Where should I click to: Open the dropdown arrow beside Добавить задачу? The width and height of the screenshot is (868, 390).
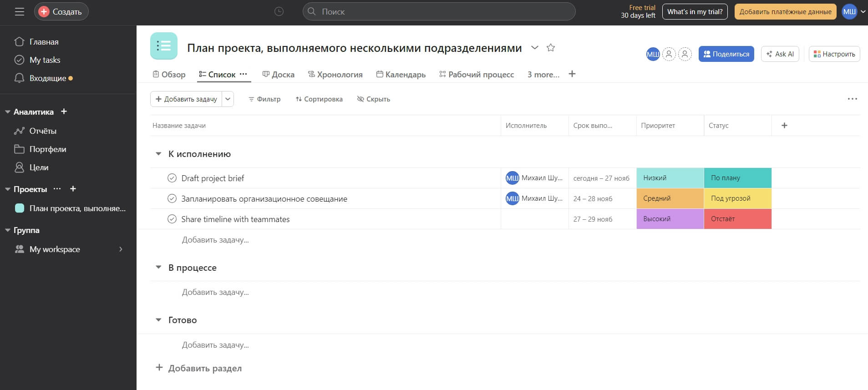point(228,99)
